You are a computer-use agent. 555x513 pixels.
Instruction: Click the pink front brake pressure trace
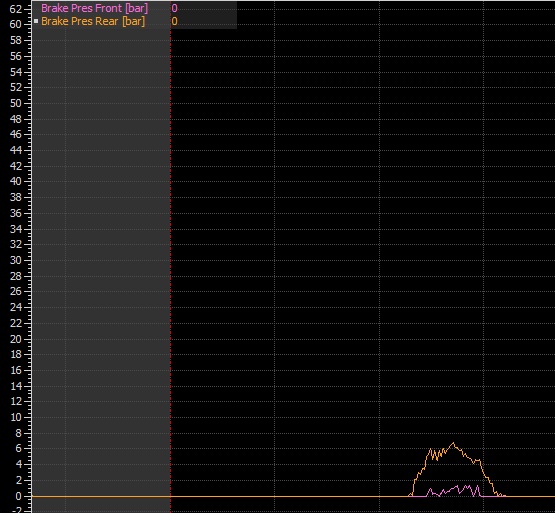pos(459,490)
